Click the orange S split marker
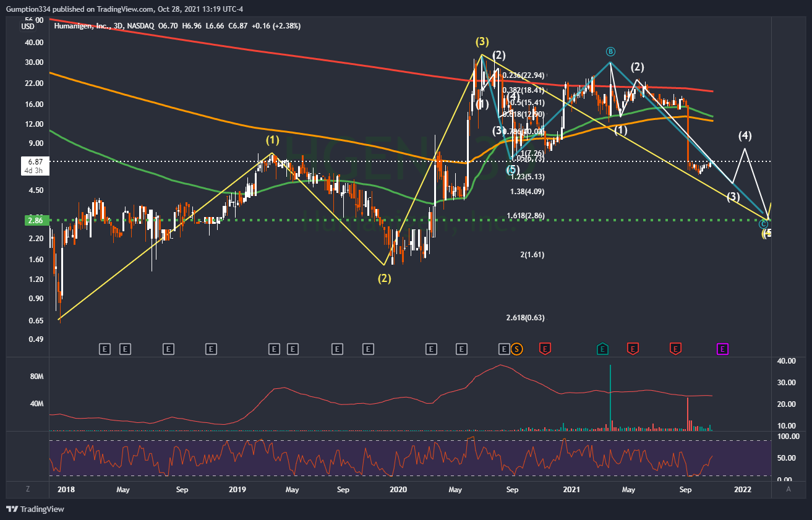Screen dimensions: 812x520 pos(518,349)
